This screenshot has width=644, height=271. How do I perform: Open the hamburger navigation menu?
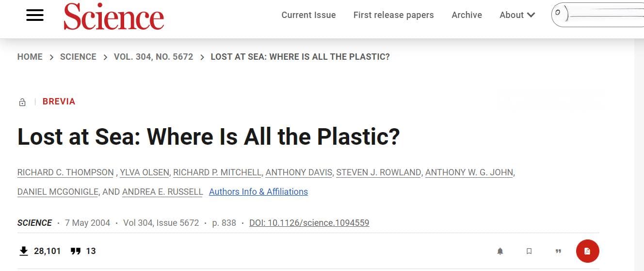35,15
